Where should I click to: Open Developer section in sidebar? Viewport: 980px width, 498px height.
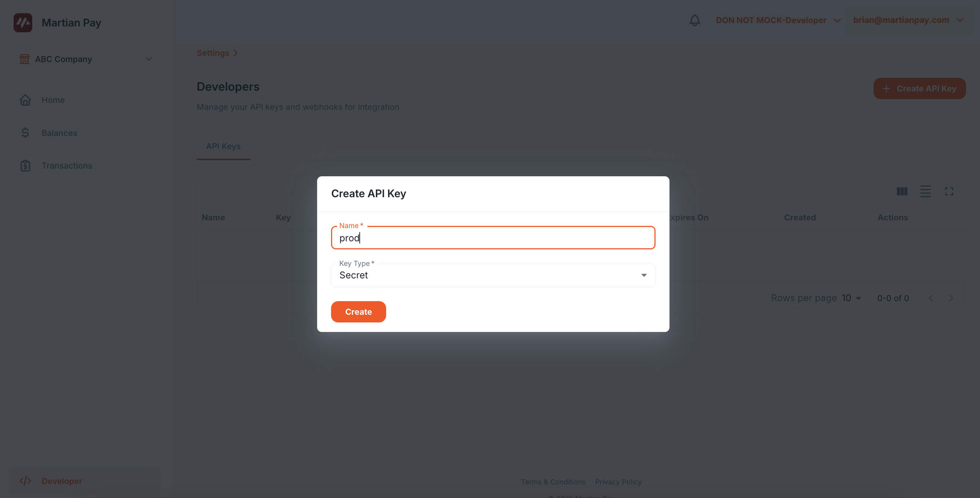[x=62, y=481]
